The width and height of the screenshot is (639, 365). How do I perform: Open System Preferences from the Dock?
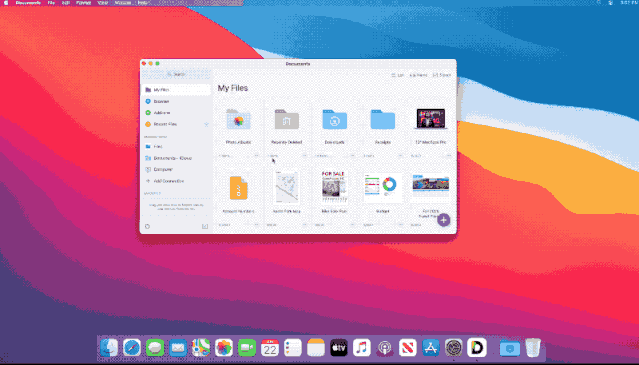pyautogui.click(x=454, y=348)
